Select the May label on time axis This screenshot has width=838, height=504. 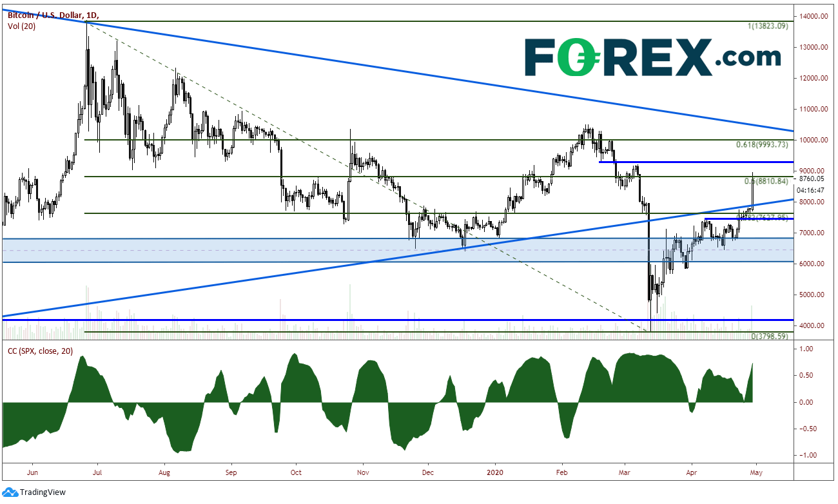click(757, 472)
